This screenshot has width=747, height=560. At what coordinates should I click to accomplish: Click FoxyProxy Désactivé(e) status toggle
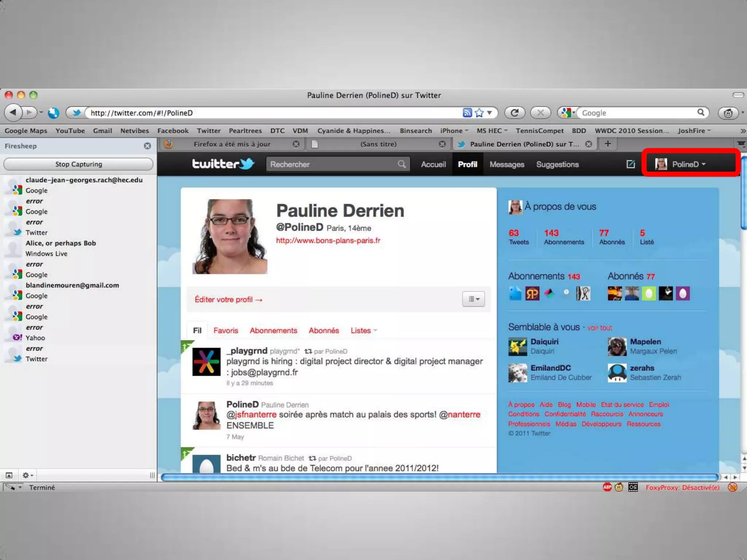682,487
